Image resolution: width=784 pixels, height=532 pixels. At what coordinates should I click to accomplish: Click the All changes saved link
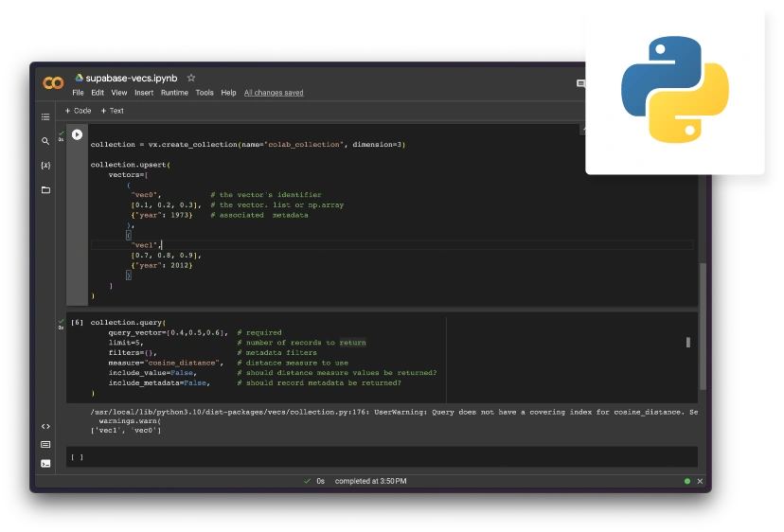point(274,93)
